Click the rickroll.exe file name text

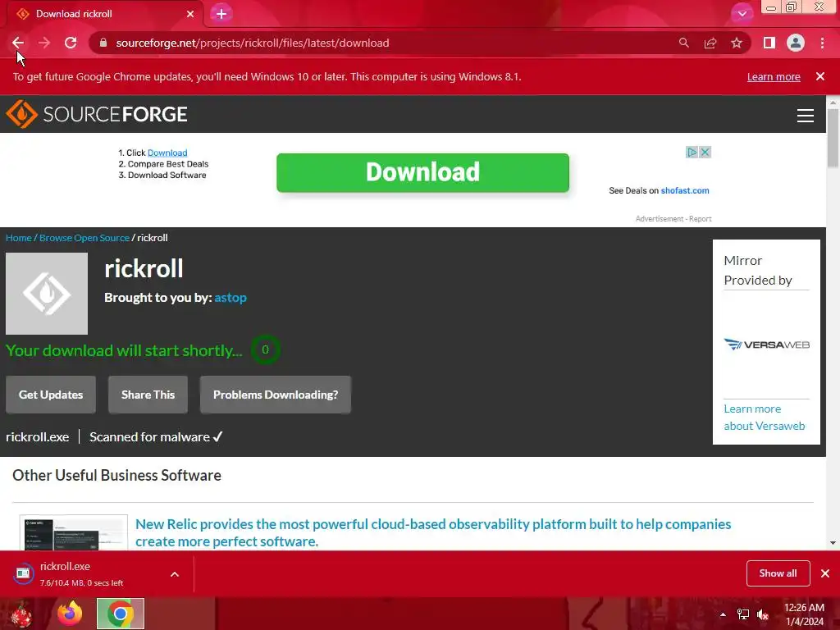[38, 437]
